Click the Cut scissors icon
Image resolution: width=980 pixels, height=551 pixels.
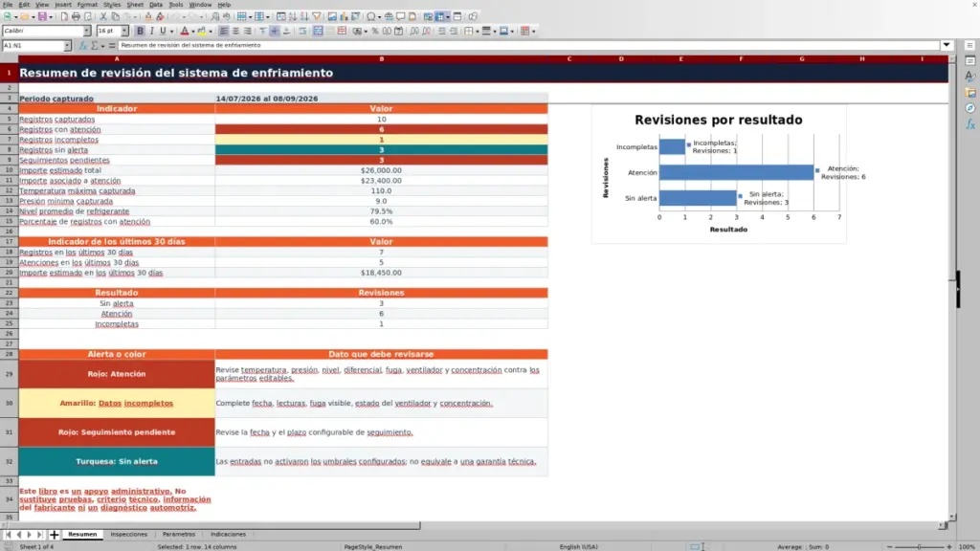(103, 17)
